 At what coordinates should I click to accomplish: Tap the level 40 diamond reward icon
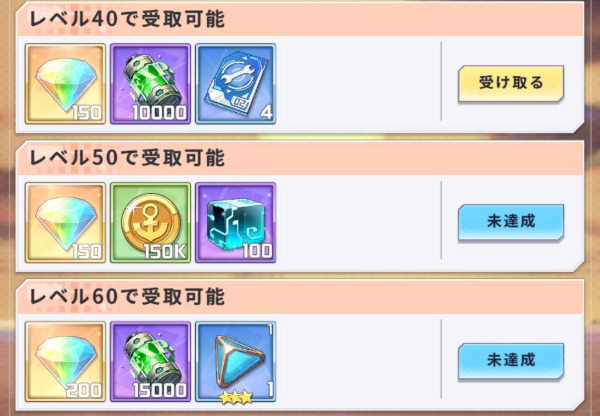[65, 84]
